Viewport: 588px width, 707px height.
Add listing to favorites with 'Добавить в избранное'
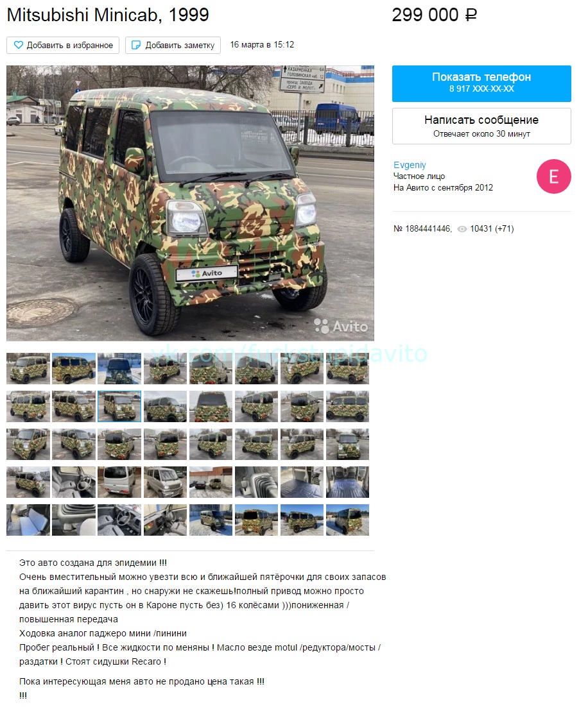(x=63, y=45)
